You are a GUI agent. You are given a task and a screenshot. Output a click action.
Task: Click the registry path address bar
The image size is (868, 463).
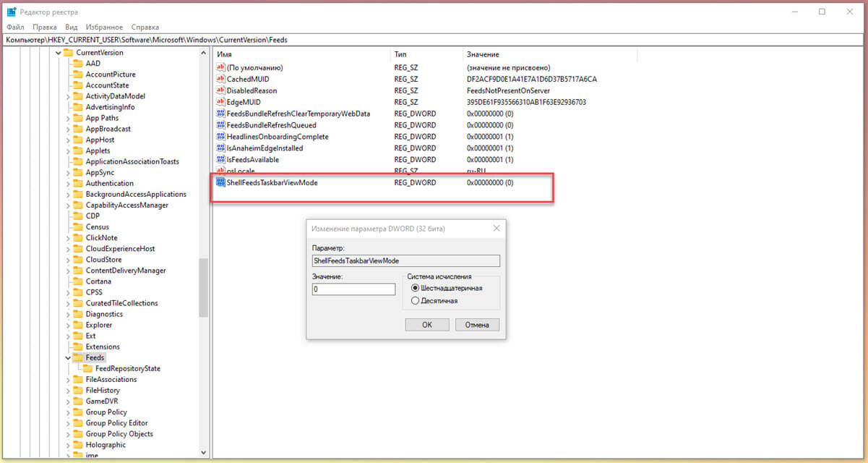(x=434, y=40)
